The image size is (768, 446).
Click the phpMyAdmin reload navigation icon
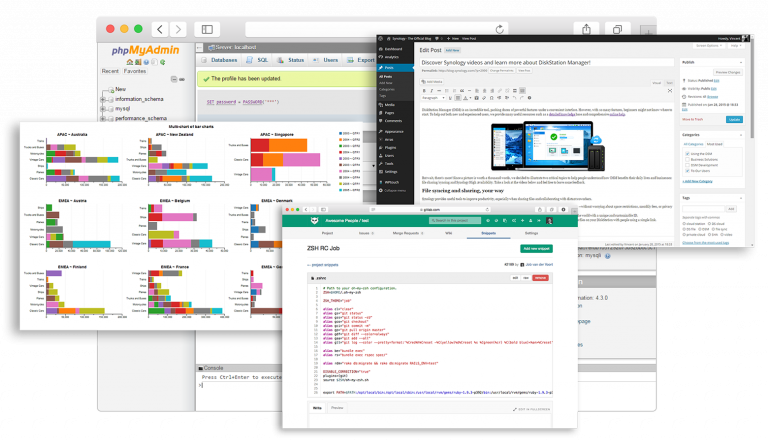(162, 62)
